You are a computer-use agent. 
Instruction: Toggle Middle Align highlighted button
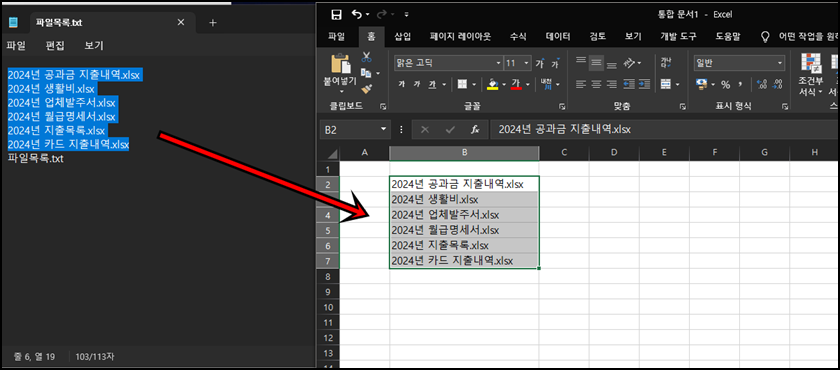[x=596, y=63]
